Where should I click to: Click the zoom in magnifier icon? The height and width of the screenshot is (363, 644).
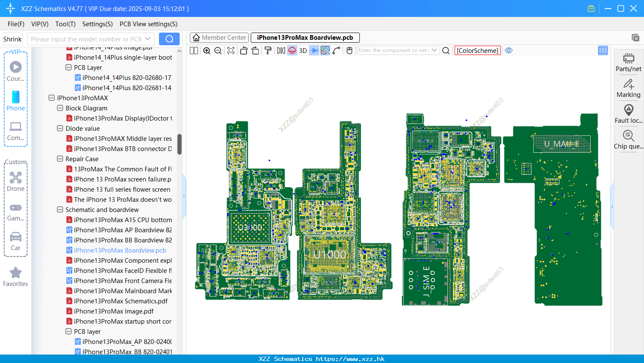207,50
